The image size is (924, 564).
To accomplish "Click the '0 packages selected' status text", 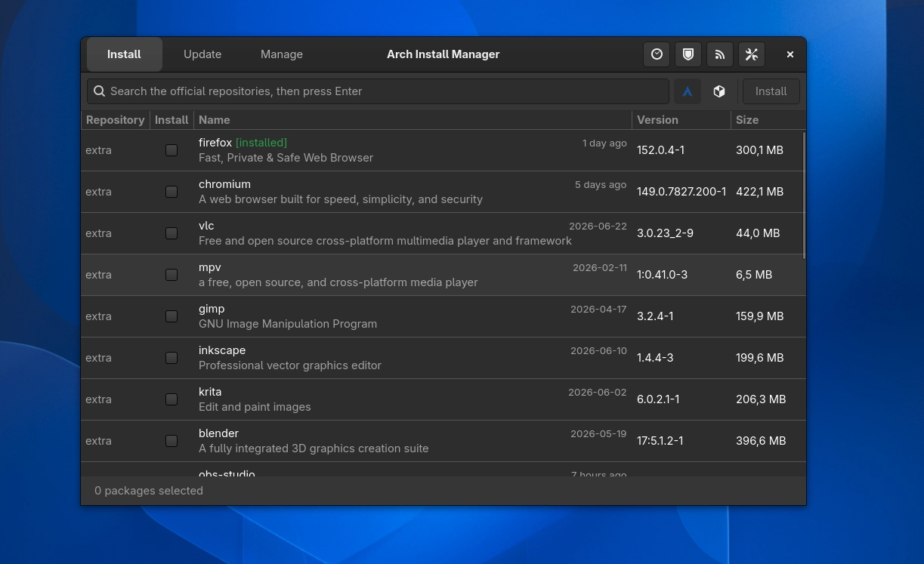I will pos(149,491).
